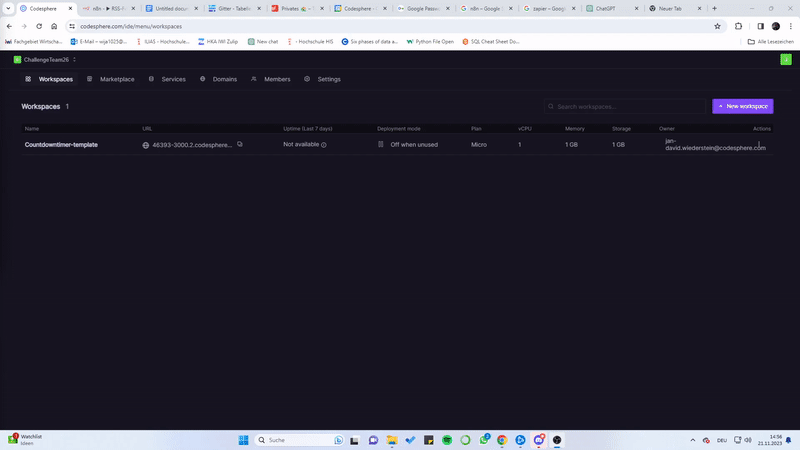This screenshot has width=800, height=450.
Task: Expand the ChallengeTeam26 team switcher
Action: [45, 60]
